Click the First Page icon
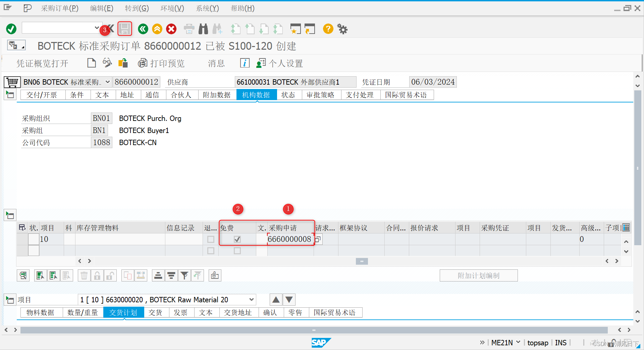 tap(235, 29)
